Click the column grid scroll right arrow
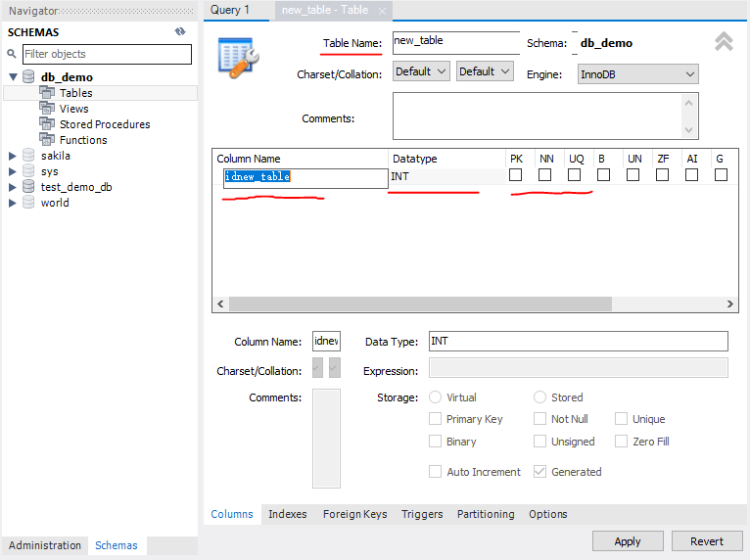 pyautogui.click(x=729, y=303)
